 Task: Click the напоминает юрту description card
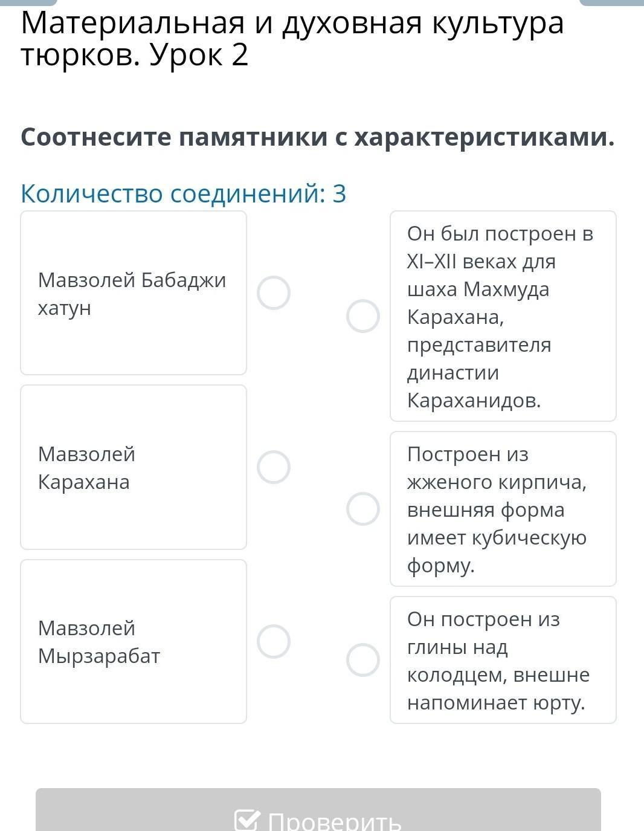[x=503, y=660]
